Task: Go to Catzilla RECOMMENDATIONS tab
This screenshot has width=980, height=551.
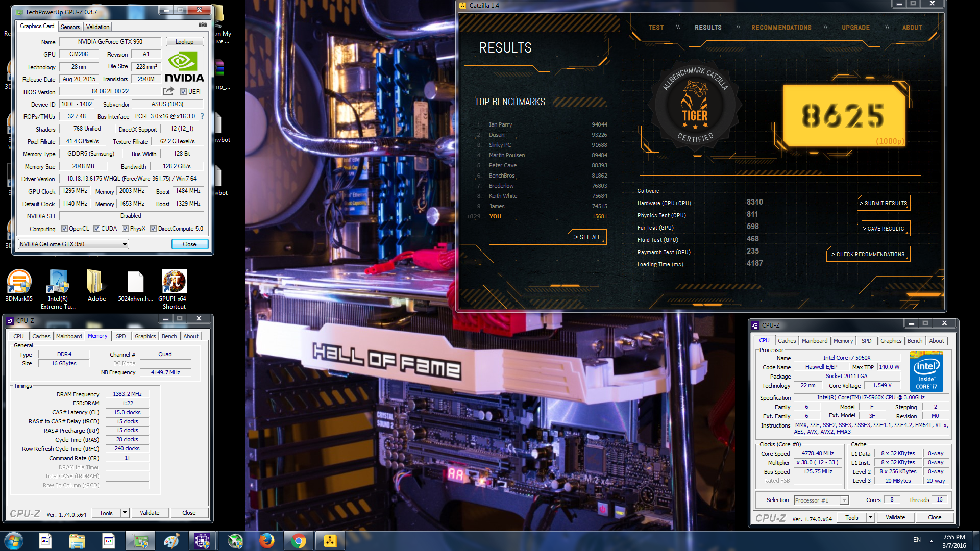Action: coord(781,28)
